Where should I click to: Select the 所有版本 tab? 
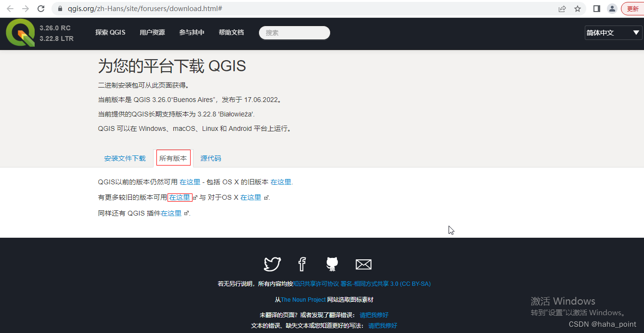tap(173, 158)
